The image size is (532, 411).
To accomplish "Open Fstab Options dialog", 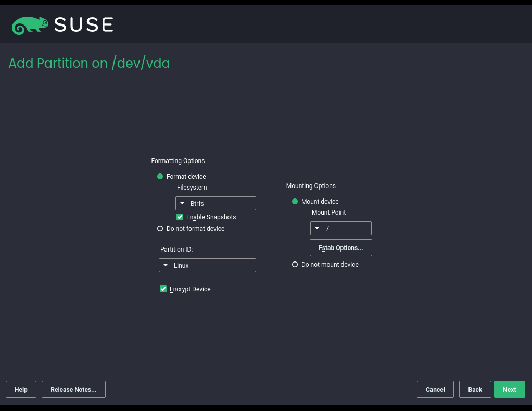I will [x=340, y=248].
